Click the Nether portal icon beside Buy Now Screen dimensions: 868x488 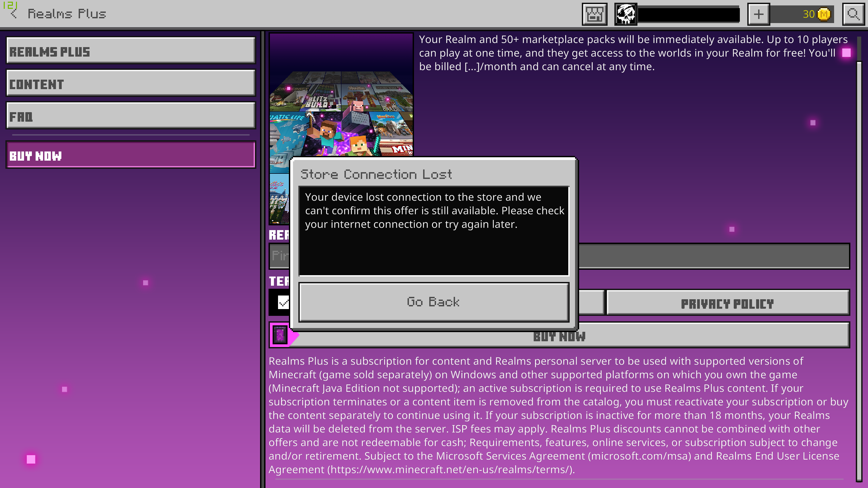[280, 335]
